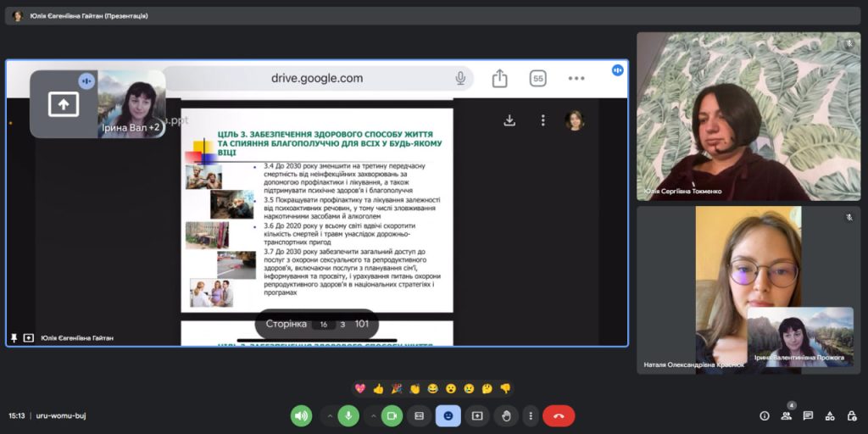Expand microphone audio settings chevron
Screen dimensions: 868x434
(329, 415)
